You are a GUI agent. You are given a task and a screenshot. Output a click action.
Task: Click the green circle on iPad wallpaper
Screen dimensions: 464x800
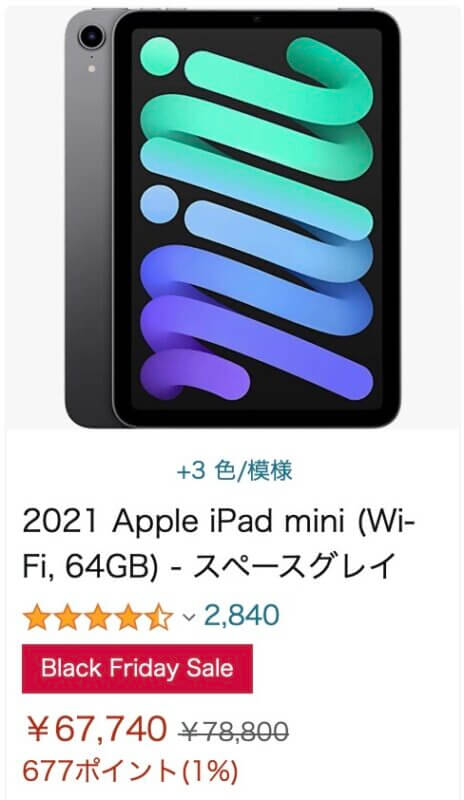pyautogui.click(x=159, y=56)
